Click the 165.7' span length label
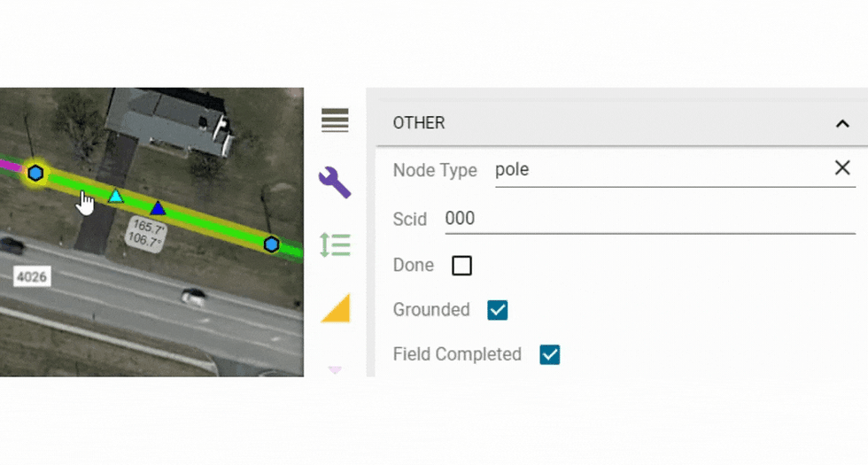Screen dimensions: 868x465 (149, 227)
